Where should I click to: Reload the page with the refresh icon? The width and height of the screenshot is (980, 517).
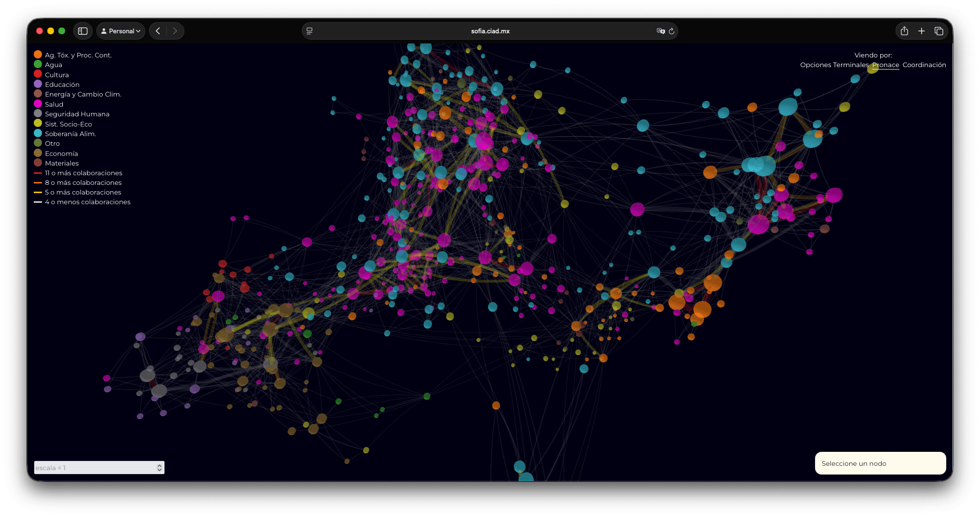671,31
